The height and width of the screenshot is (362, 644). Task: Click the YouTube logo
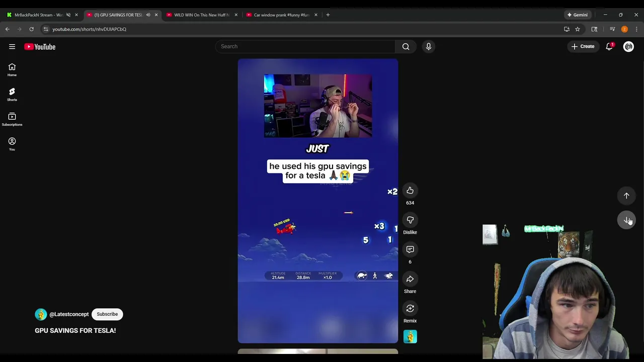click(40, 47)
